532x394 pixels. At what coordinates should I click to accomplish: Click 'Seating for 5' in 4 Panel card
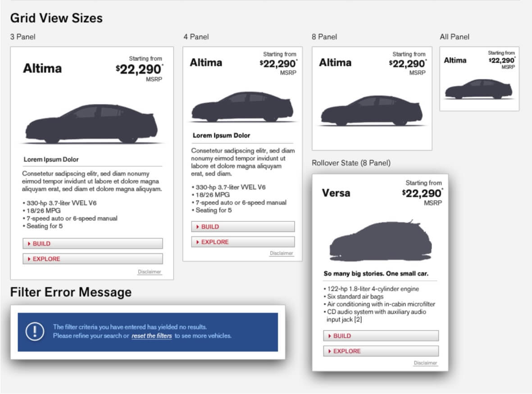[211, 210]
